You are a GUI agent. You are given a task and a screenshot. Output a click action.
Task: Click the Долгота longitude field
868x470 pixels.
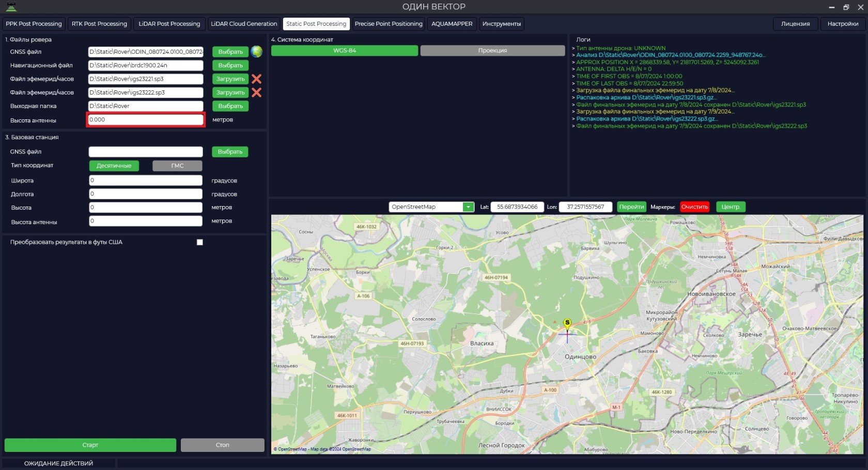pyautogui.click(x=146, y=194)
